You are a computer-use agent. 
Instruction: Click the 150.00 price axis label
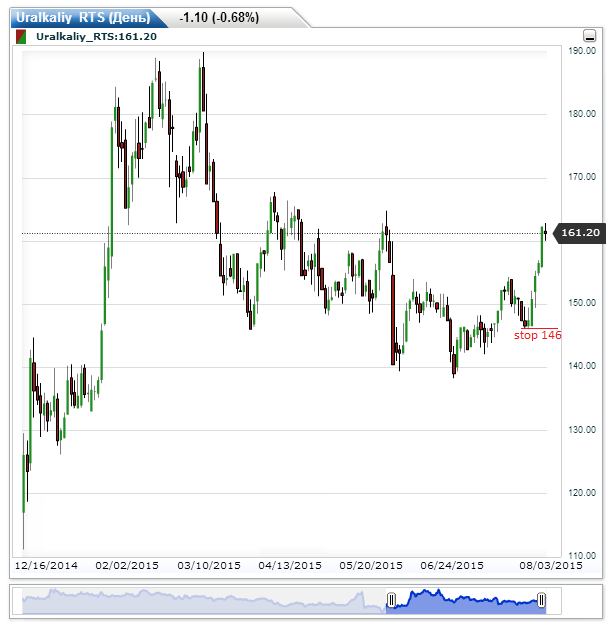[582, 303]
